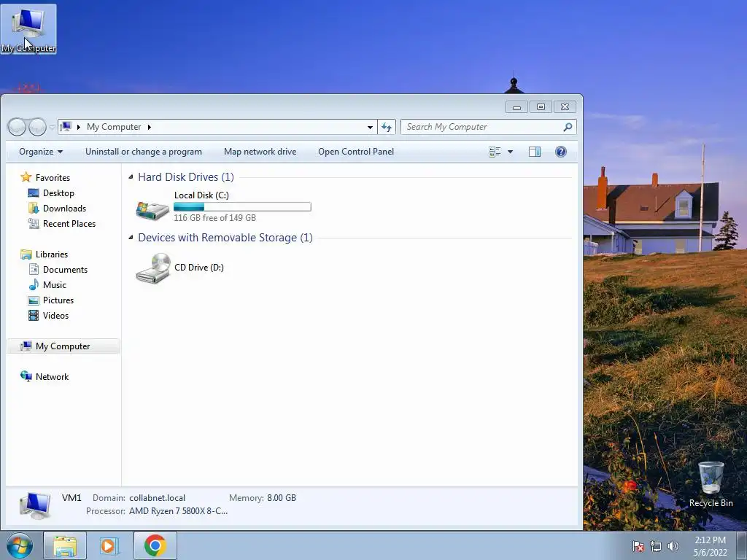Click Uninstall or change a program
This screenshot has height=560, width=747.
pos(144,152)
